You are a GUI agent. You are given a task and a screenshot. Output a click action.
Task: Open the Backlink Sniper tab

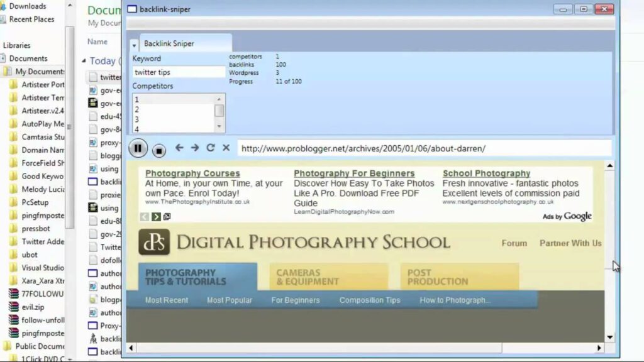[186, 43]
